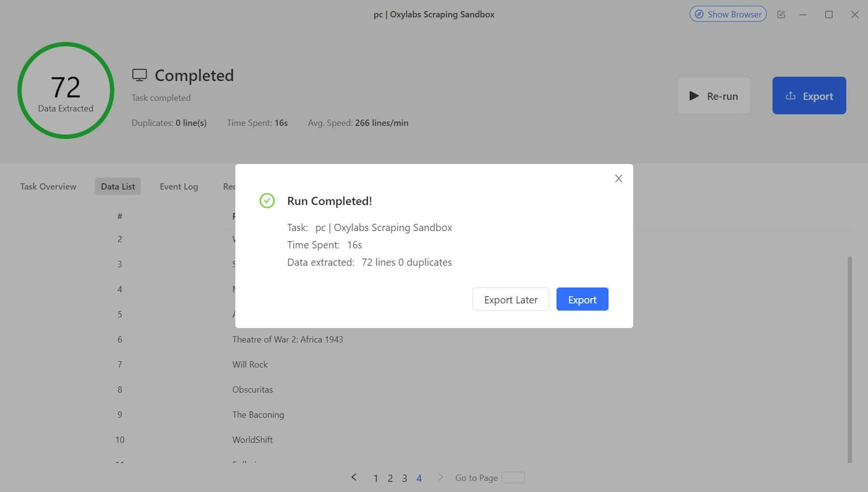
Task: Click the 'Task: pc | Oxylabs Scraping Sandbox' dialog line
Action: point(370,228)
